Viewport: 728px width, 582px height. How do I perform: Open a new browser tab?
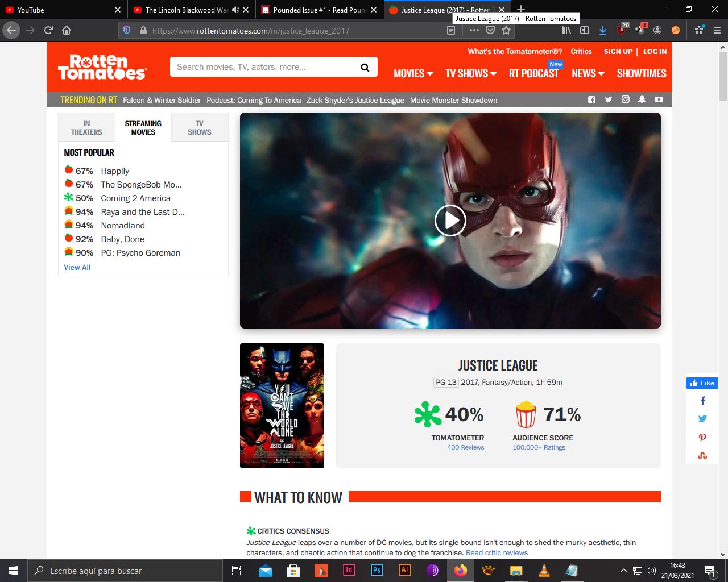[521, 10]
